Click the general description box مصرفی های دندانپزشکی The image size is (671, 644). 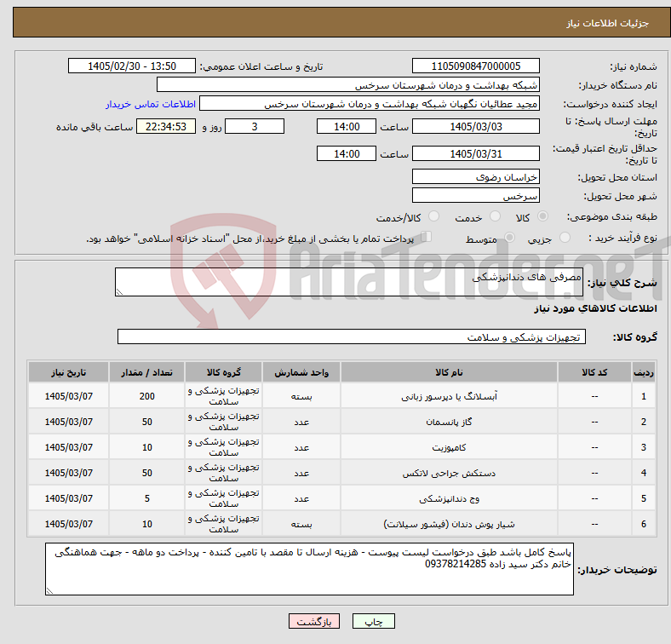(x=349, y=282)
